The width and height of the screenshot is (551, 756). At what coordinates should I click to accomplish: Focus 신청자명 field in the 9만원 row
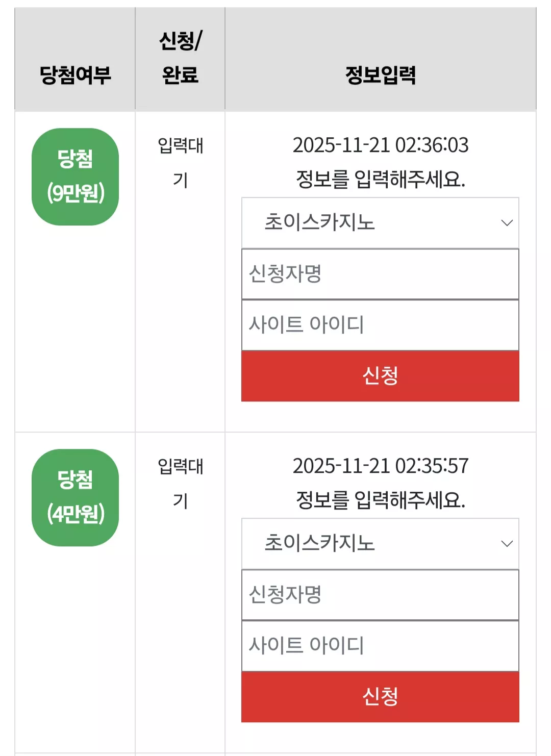coord(380,274)
